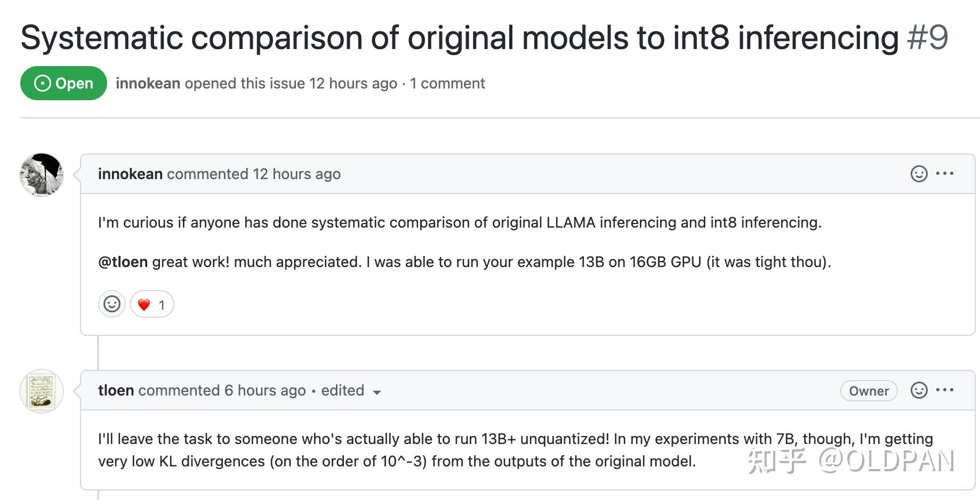
Task: Open the three-dot menu on tloen's comment
Action: coord(945,390)
